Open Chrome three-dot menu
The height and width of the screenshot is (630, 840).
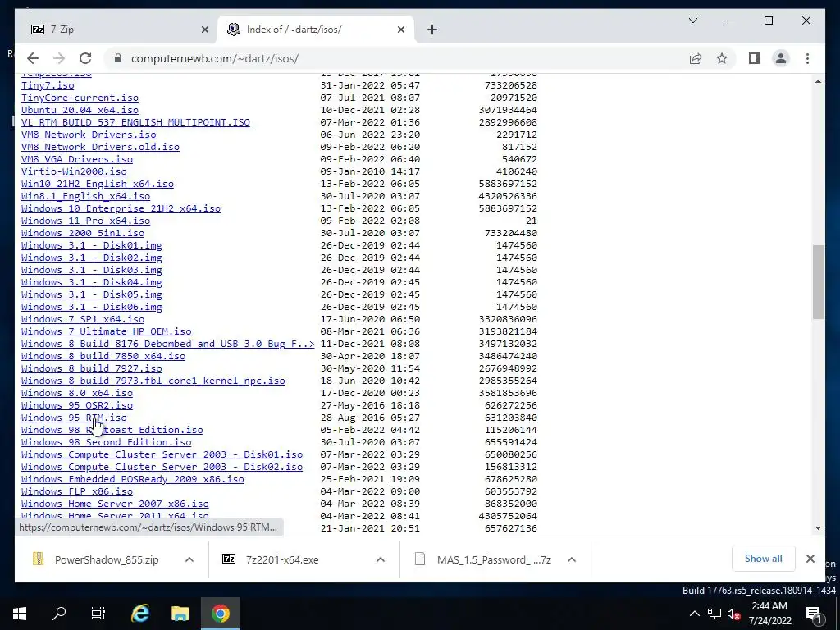point(807,58)
